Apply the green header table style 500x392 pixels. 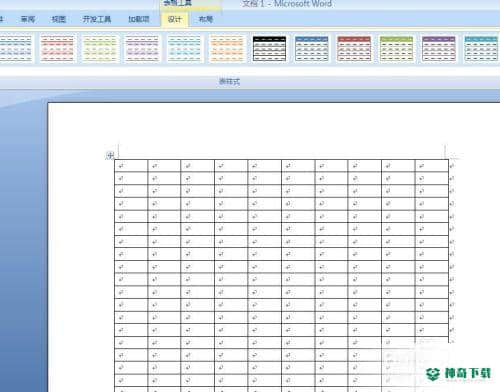tap(396, 49)
